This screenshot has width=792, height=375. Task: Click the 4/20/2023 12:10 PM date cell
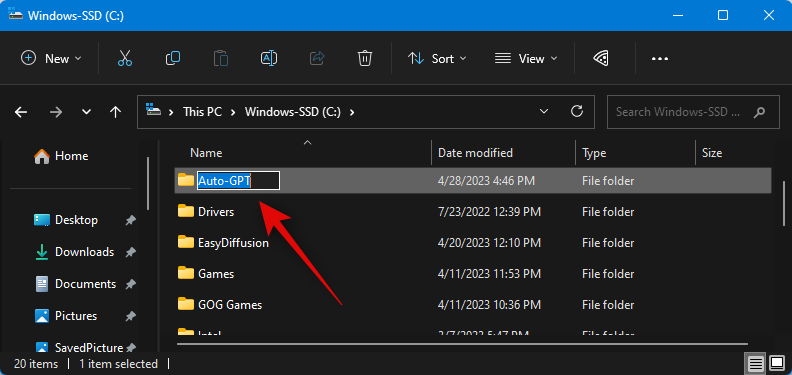point(489,243)
